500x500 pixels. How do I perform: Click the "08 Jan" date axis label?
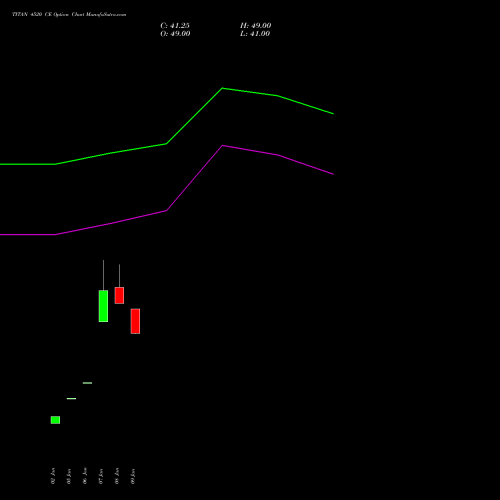click(x=117, y=476)
